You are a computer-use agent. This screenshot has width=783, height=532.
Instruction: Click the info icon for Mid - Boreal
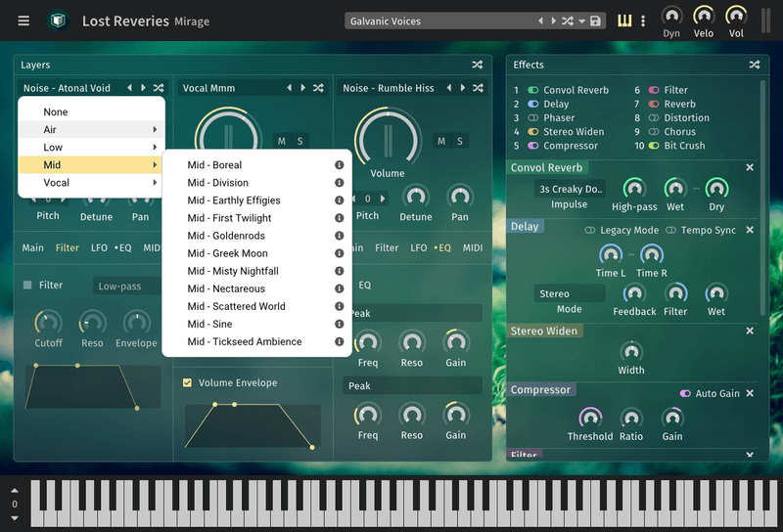coord(340,165)
